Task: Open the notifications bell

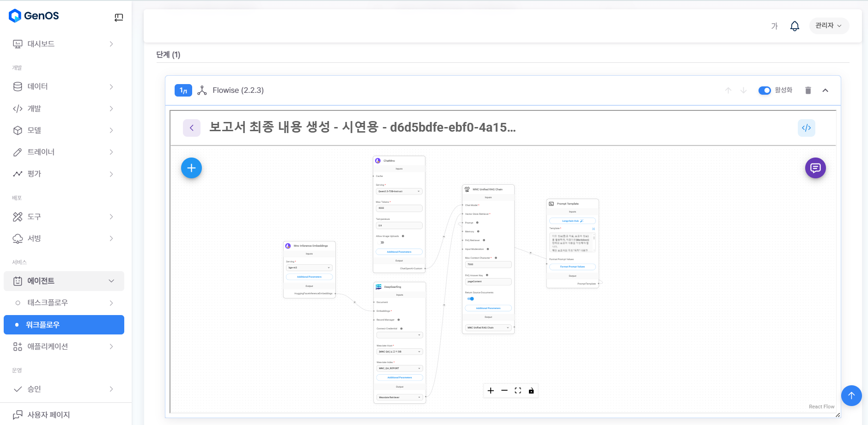Action: coord(795,26)
